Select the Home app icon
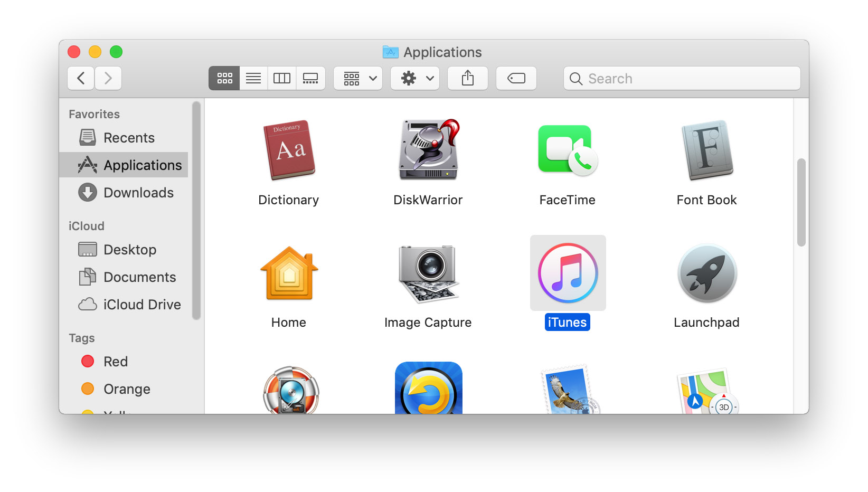Screen dimensions: 868x492 [x=289, y=273]
